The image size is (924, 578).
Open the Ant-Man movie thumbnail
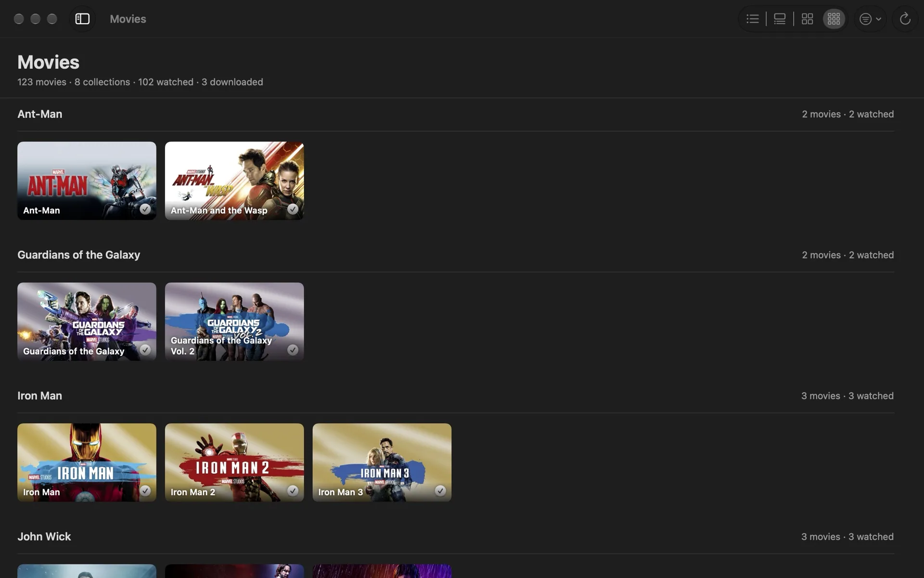click(87, 181)
